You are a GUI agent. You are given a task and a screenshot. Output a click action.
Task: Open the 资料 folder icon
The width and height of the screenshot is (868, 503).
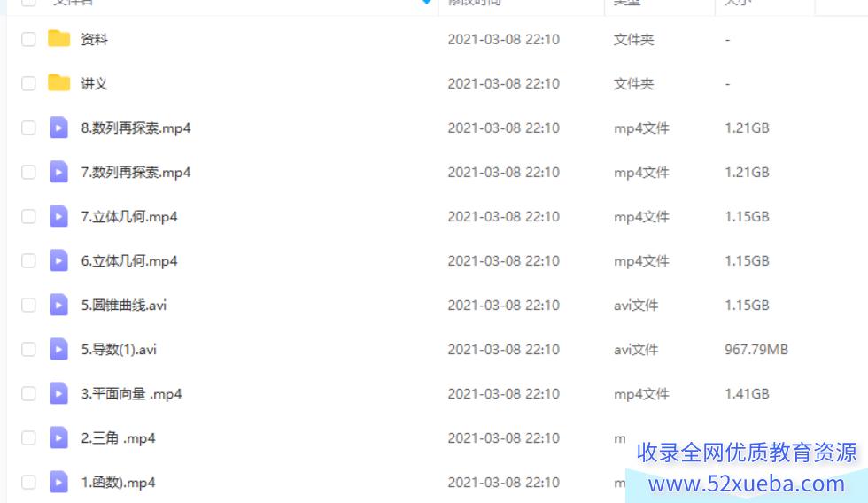pos(58,39)
